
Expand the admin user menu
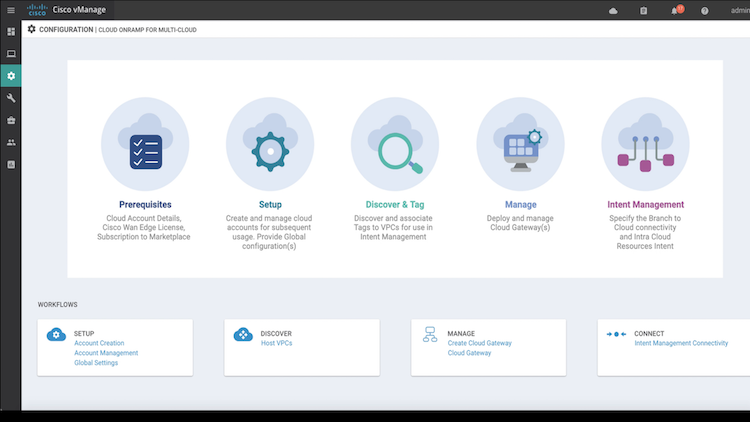(x=742, y=11)
